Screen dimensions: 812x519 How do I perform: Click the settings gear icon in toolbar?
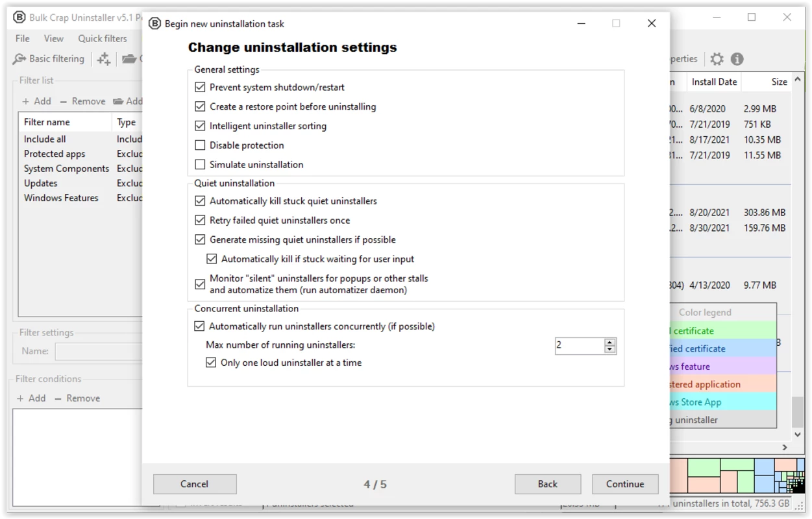coord(717,59)
